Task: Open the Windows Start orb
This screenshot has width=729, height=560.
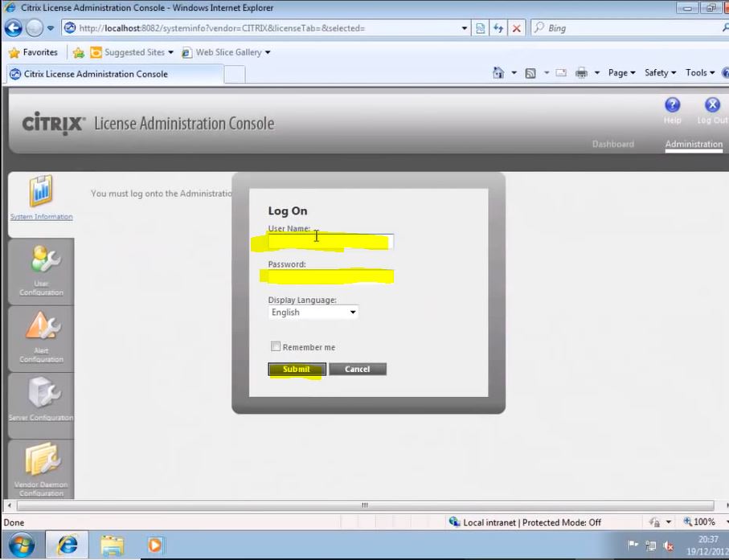Action: 22,545
